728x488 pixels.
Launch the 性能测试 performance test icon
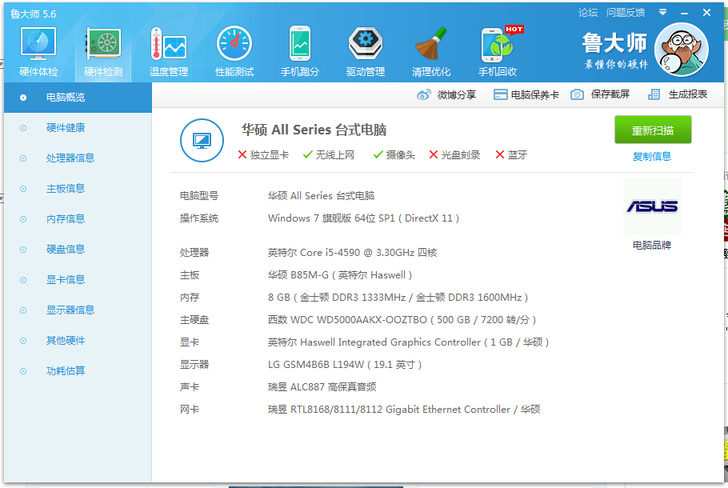pyautogui.click(x=234, y=45)
